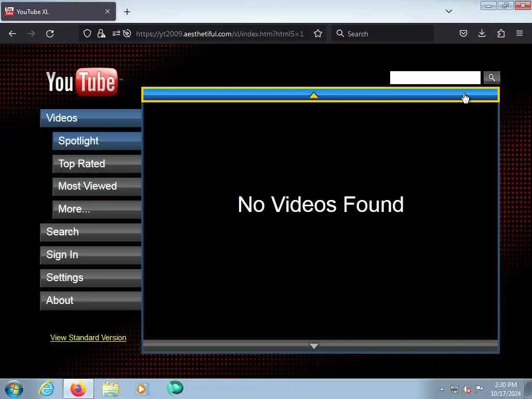Screen dimensions: 532x399
Task: Click the YouTube XL search input field
Action: [435, 78]
